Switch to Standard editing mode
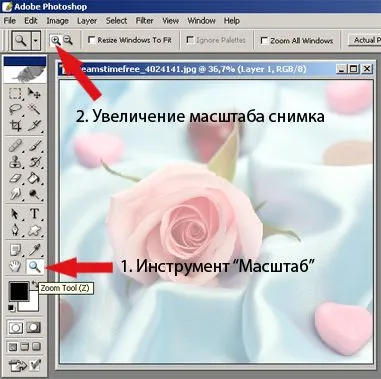Image resolution: width=381 pixels, height=379 pixels. point(16,328)
